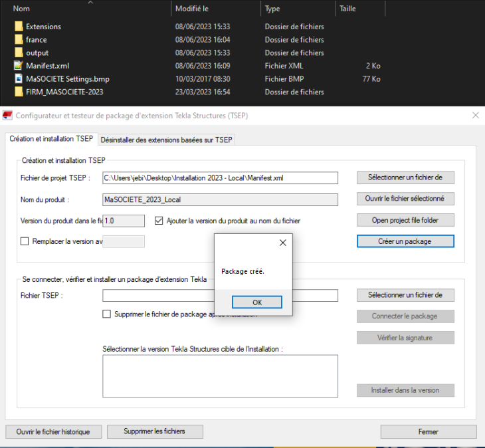Sort by Modifié le column header

click(192, 9)
